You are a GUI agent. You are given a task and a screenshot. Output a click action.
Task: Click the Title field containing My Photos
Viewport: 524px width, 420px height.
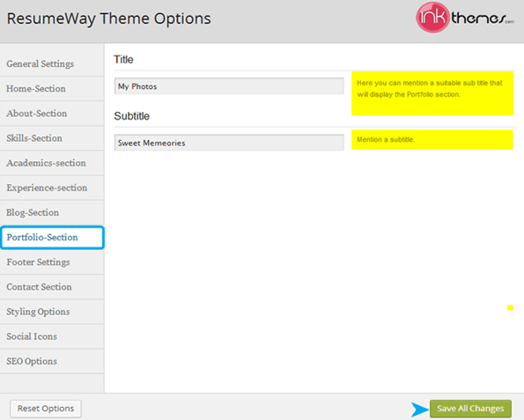(229, 86)
